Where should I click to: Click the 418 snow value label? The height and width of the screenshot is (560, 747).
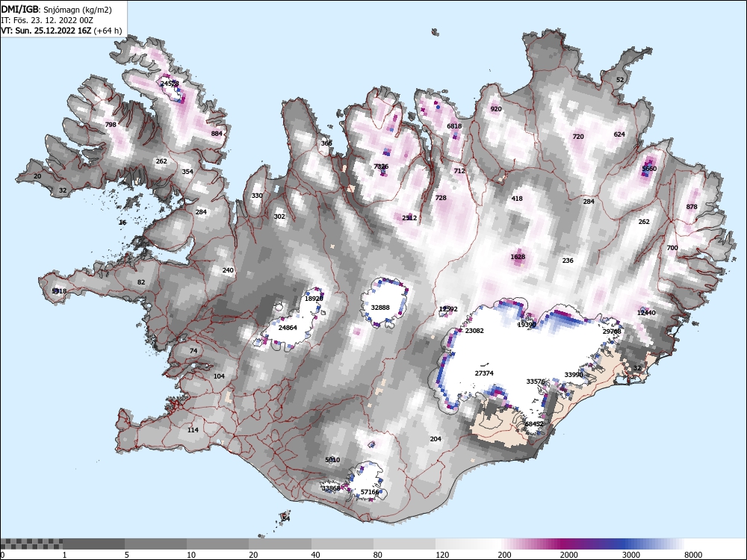coord(517,199)
